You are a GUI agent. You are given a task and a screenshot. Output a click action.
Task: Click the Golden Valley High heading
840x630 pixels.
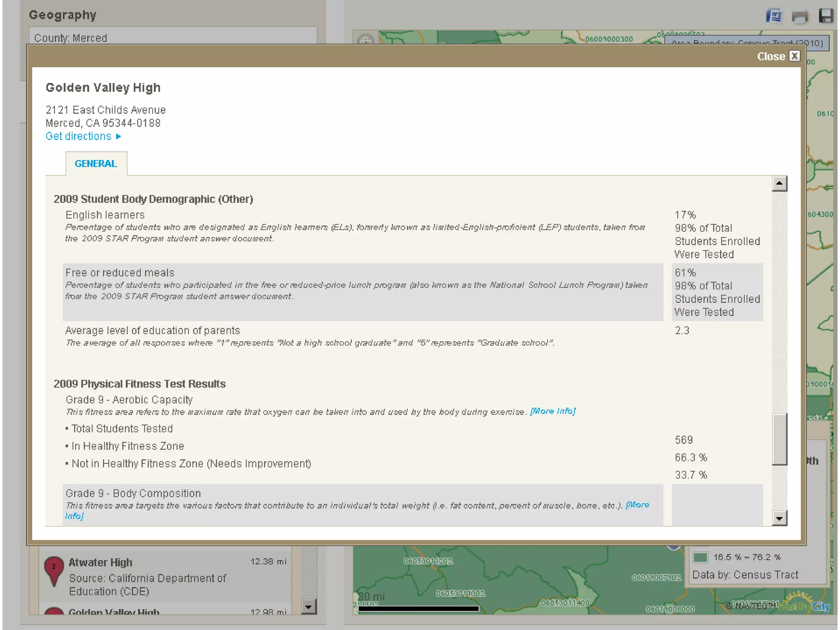tap(103, 88)
